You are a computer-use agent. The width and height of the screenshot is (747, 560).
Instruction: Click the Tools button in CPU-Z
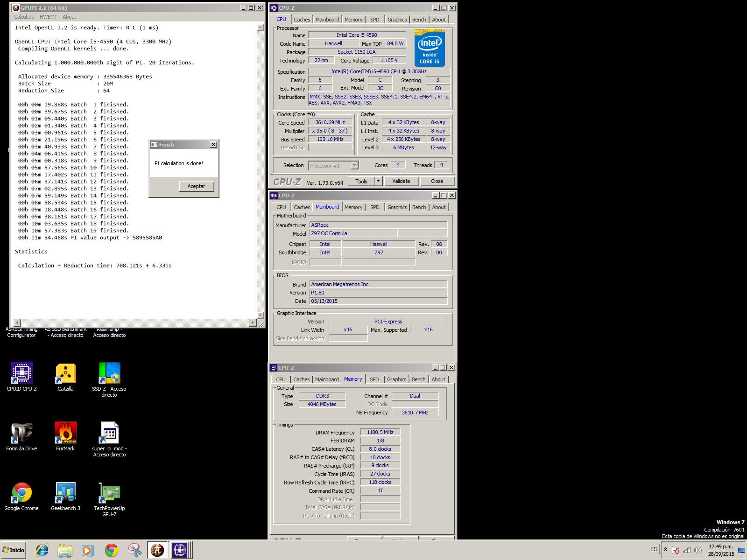pyautogui.click(x=361, y=181)
